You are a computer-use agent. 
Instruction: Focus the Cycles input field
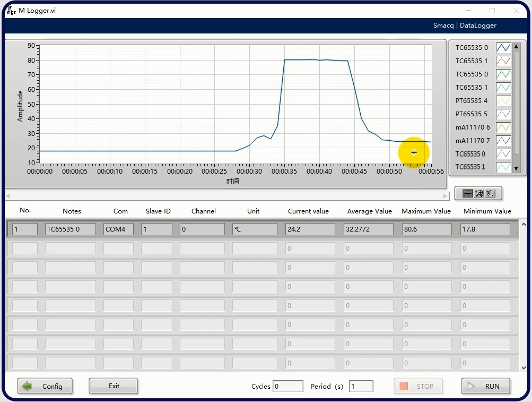tap(287, 387)
